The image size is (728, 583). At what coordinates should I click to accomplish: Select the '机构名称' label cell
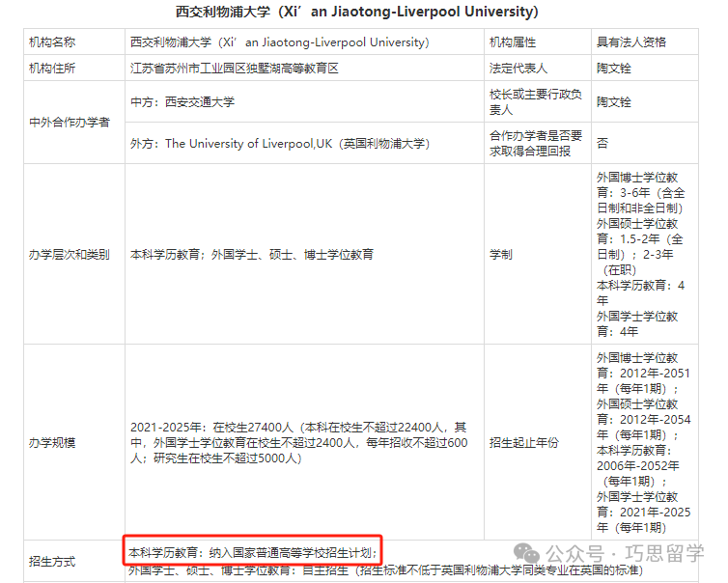(x=74, y=42)
